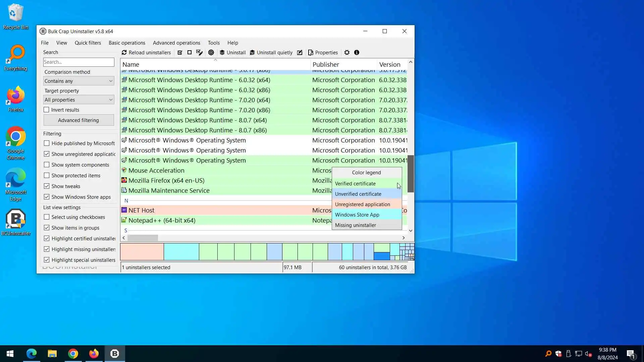Click the info circle toolbar icon

click(x=357, y=53)
